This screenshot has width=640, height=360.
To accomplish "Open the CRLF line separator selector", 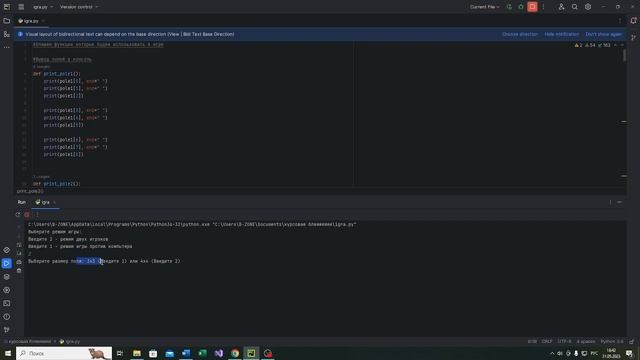I will point(547,341).
